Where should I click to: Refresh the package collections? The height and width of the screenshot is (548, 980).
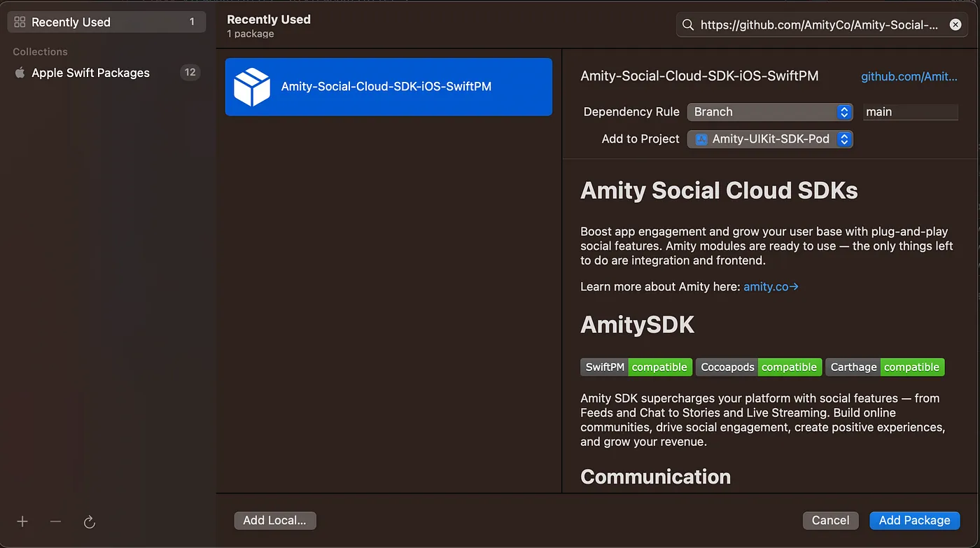pos(89,522)
